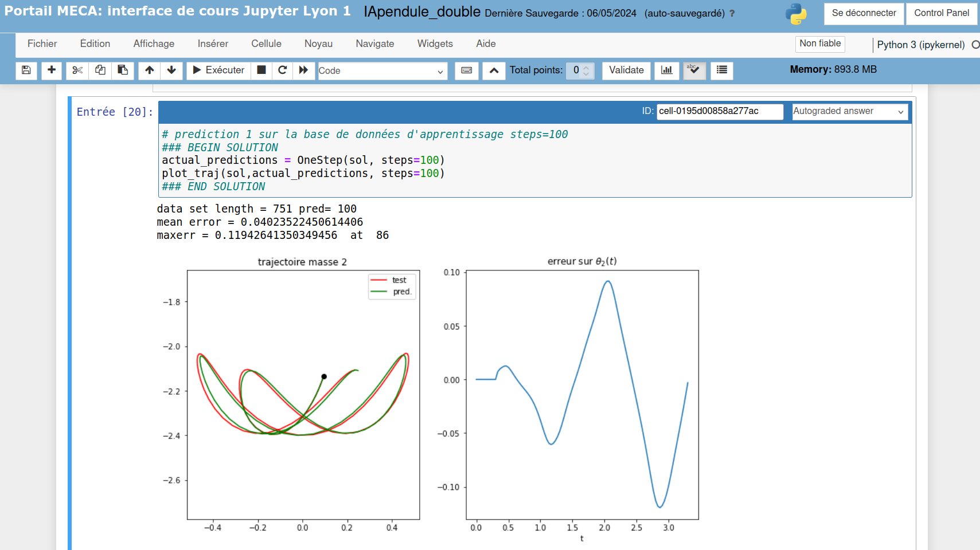Move the selected cell up
The width and height of the screenshot is (980, 550).
(x=150, y=70)
